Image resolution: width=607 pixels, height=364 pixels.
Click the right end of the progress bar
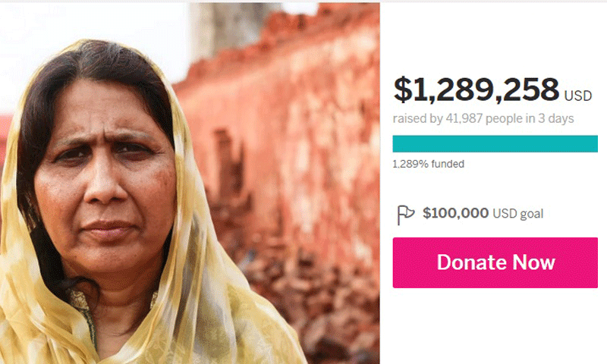593,143
